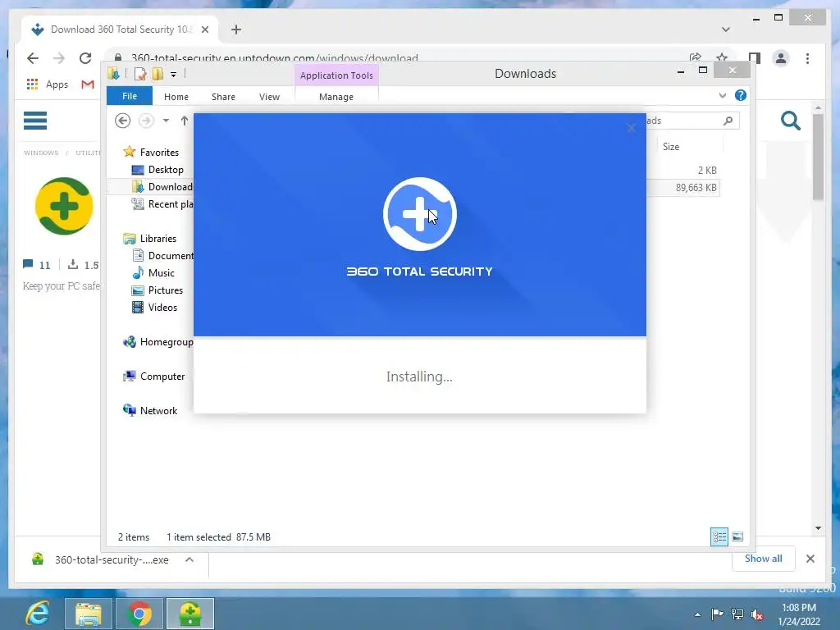Viewport: 840px width, 630px height.
Task: Open the Share ribbon tab
Action: pos(223,97)
